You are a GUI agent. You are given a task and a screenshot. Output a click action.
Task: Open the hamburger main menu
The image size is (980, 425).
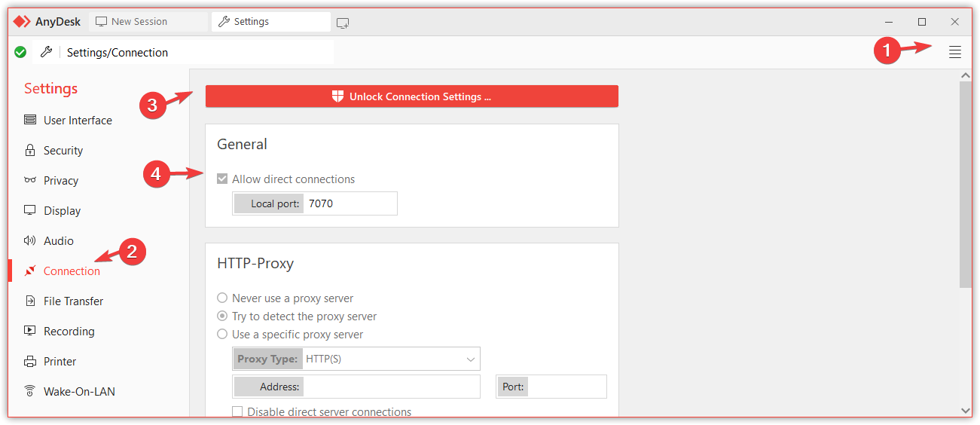click(x=954, y=52)
